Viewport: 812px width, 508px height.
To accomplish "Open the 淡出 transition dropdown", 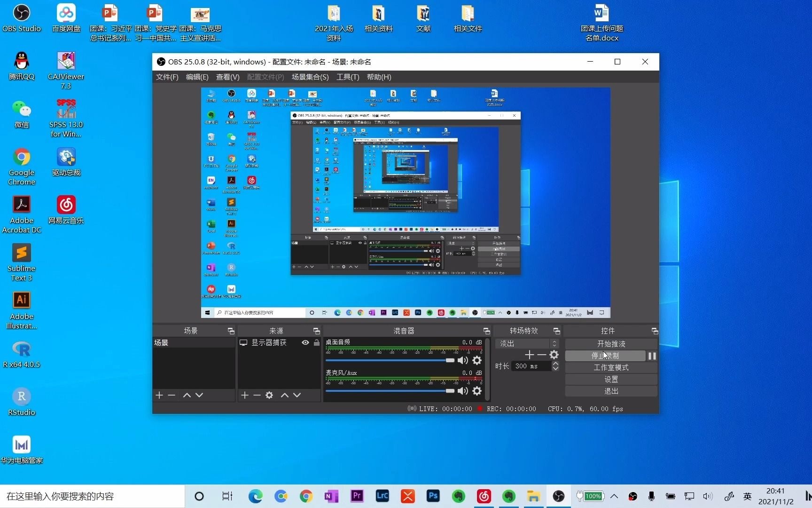I will (527, 344).
